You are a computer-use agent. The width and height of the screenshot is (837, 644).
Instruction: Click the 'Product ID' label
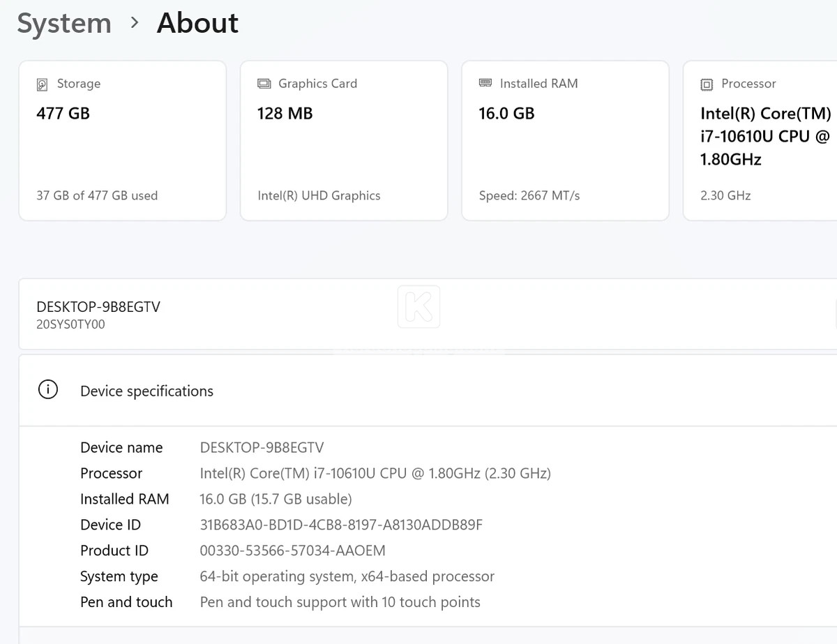pyautogui.click(x=114, y=551)
